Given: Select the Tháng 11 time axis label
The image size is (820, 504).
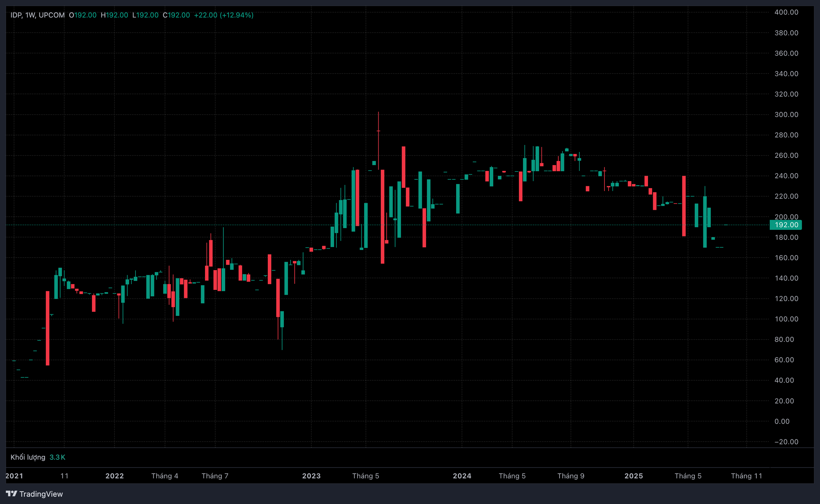Looking at the screenshot, I should tap(746, 476).
